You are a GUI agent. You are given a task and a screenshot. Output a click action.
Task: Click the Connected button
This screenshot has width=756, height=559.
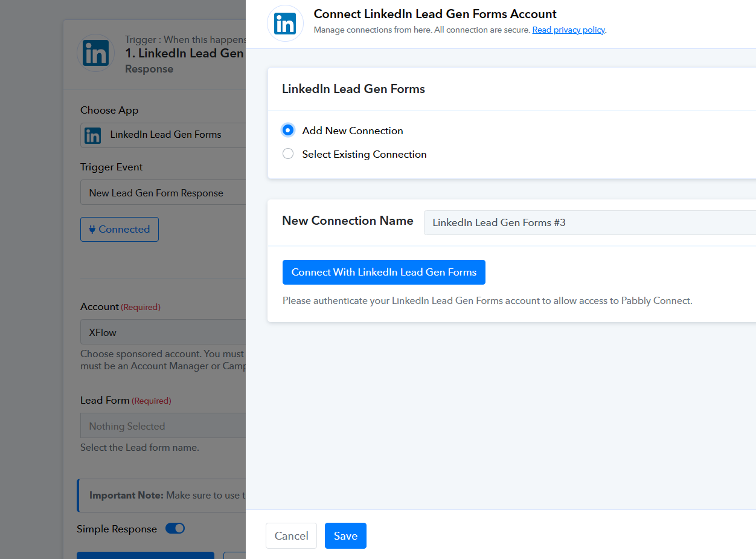[120, 230]
